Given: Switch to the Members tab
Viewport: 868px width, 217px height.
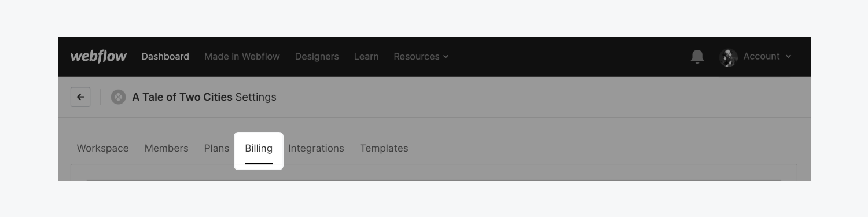Looking at the screenshot, I should (x=166, y=148).
